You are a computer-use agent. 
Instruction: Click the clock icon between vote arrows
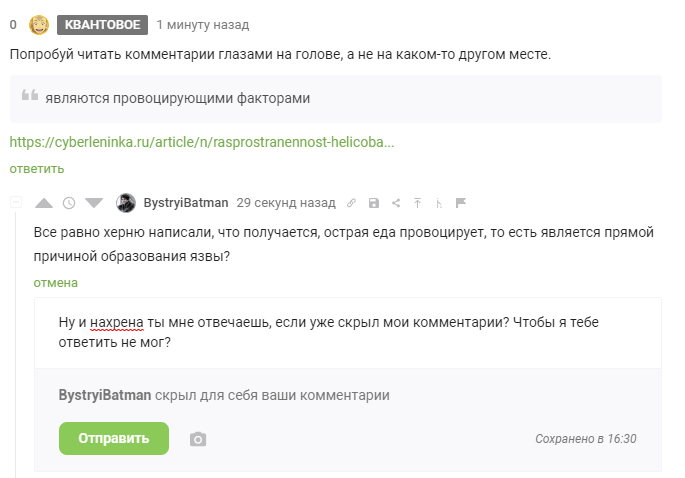(x=69, y=203)
